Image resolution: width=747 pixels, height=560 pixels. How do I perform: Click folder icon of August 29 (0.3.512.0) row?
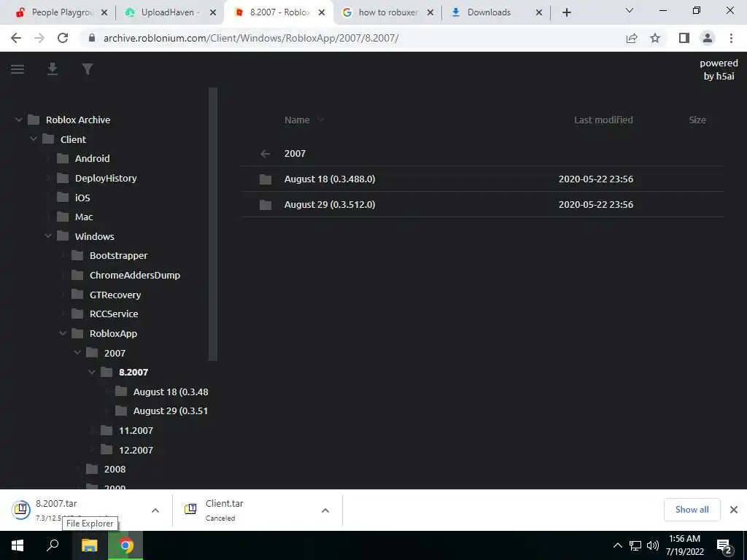tap(266, 205)
